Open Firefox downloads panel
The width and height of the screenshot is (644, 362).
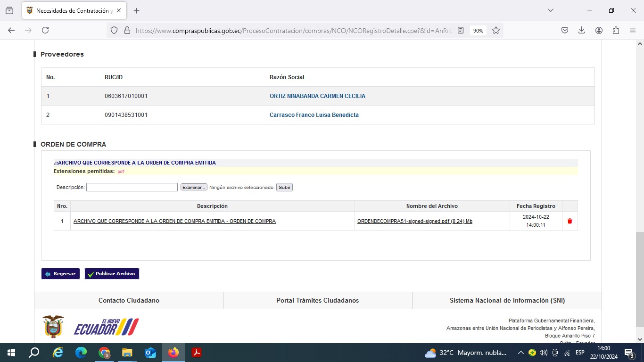[581, 30]
